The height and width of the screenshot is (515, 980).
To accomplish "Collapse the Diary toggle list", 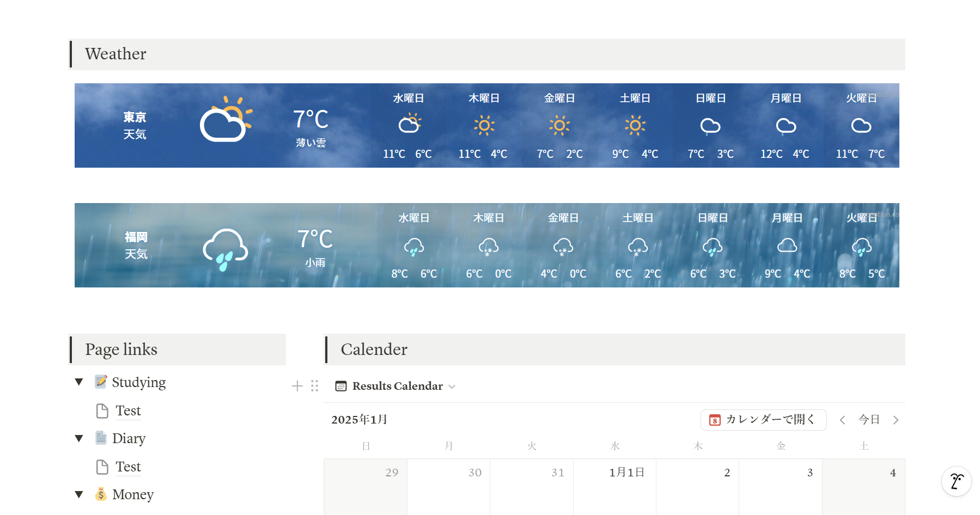I will [79, 438].
